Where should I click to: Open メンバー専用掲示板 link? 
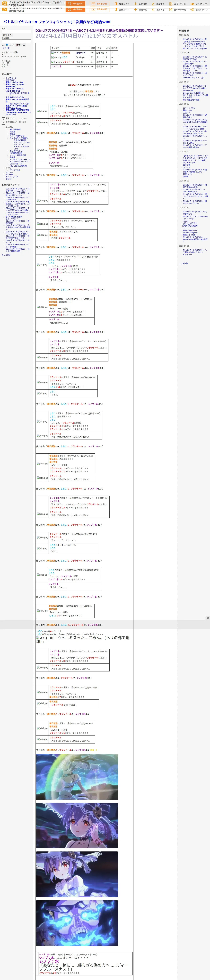18,155
